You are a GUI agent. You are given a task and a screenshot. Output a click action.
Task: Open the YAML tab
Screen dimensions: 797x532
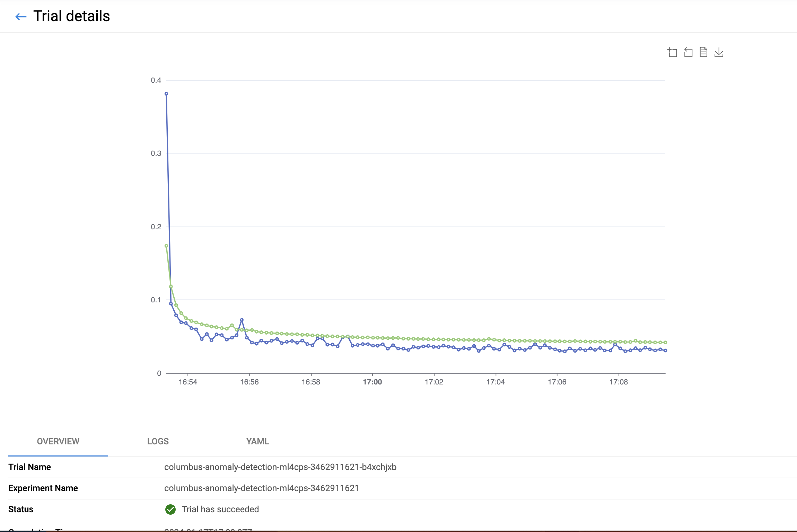[257, 441]
